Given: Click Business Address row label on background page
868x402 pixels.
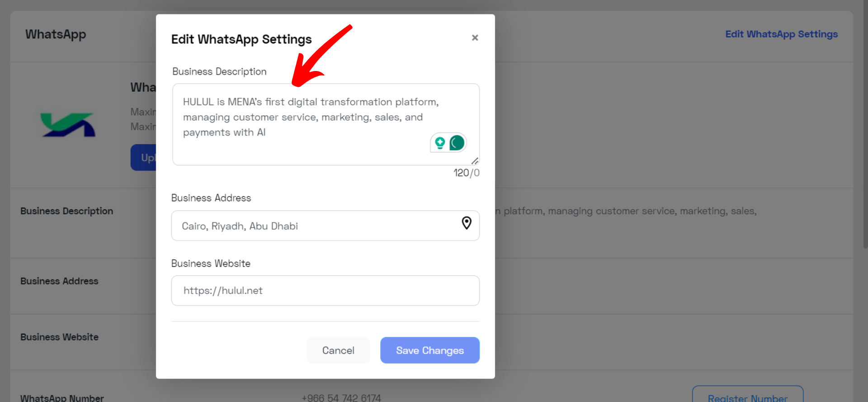Looking at the screenshot, I should pyautogui.click(x=59, y=281).
